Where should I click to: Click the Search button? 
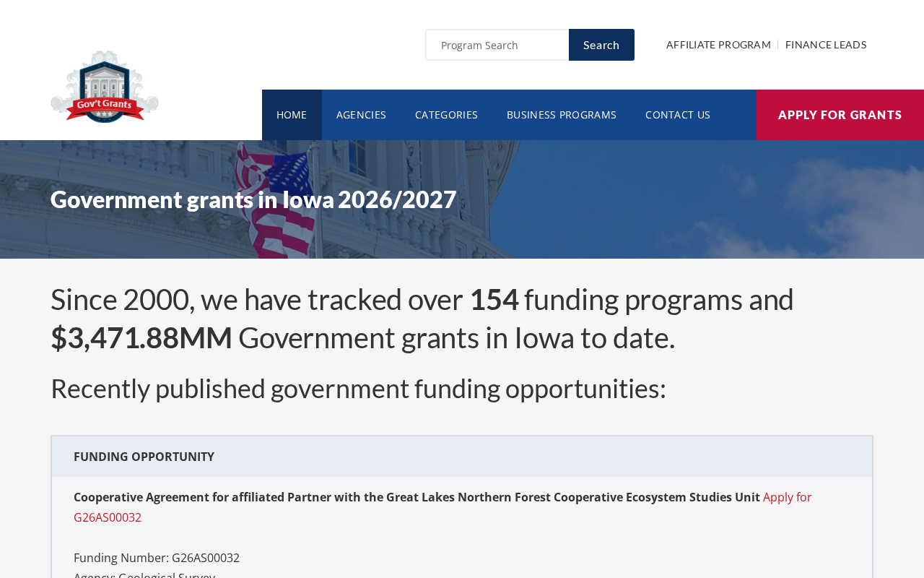pyautogui.click(x=601, y=45)
